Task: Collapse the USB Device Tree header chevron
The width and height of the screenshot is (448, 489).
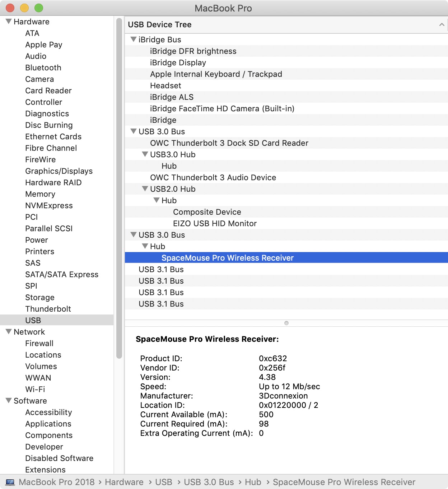Action: tap(442, 24)
